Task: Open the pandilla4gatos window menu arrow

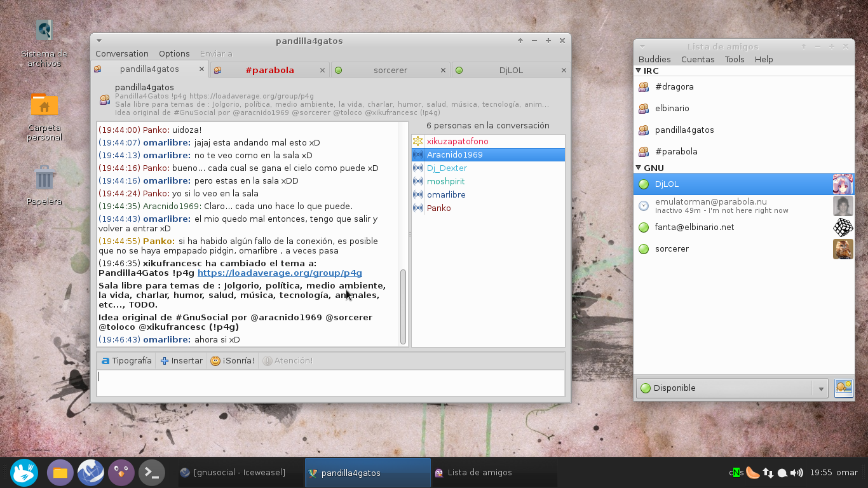Action: coord(99,41)
